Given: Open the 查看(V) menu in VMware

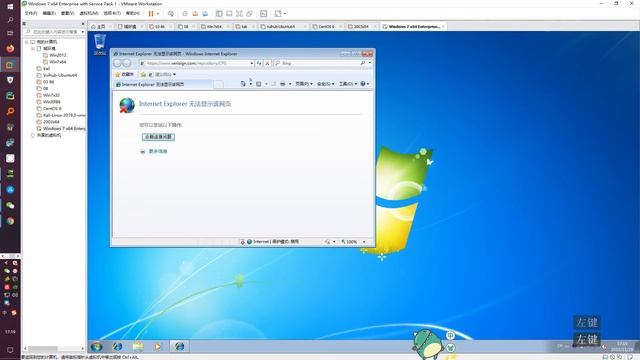Looking at the screenshot, I should point(67,13).
